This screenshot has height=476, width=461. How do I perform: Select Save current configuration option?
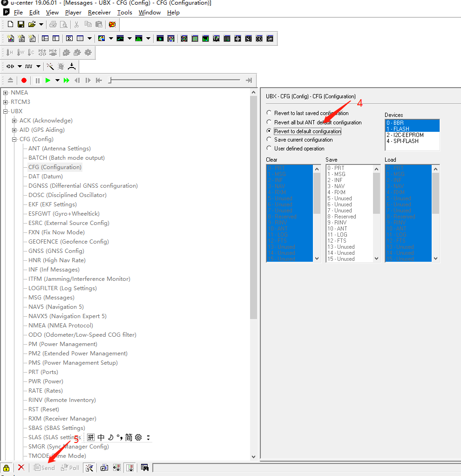coord(299,140)
